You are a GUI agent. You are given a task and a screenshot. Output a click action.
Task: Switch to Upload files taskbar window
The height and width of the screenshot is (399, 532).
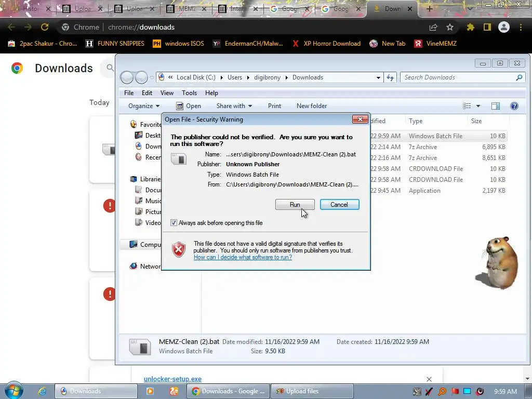tap(312, 391)
